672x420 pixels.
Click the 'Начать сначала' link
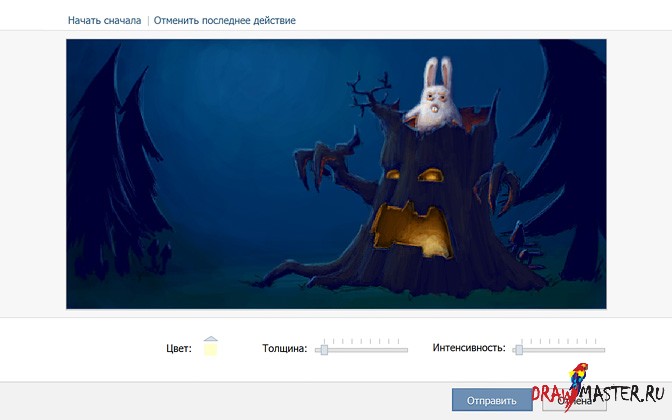[104, 21]
